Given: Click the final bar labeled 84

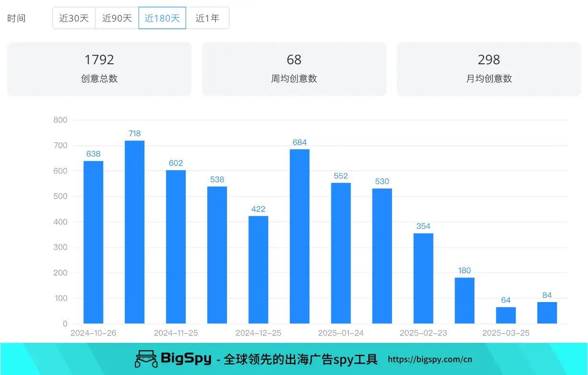Looking at the screenshot, I should coord(547,312).
